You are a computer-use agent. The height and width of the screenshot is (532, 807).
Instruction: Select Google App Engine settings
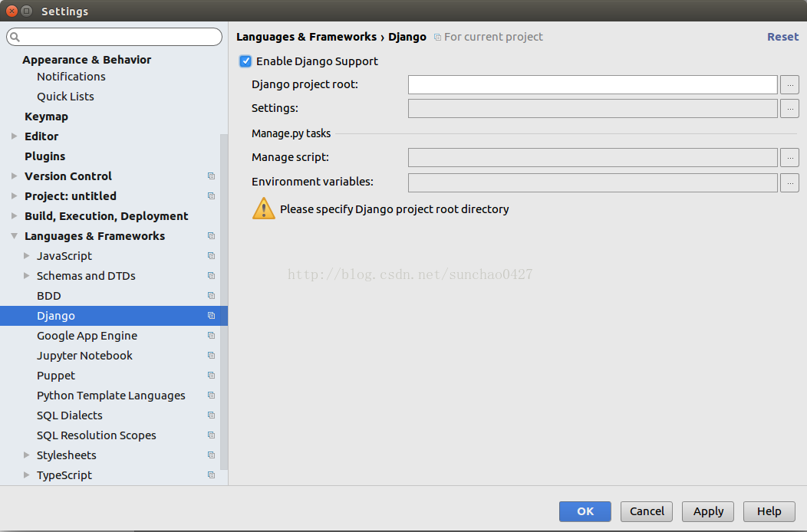click(87, 336)
